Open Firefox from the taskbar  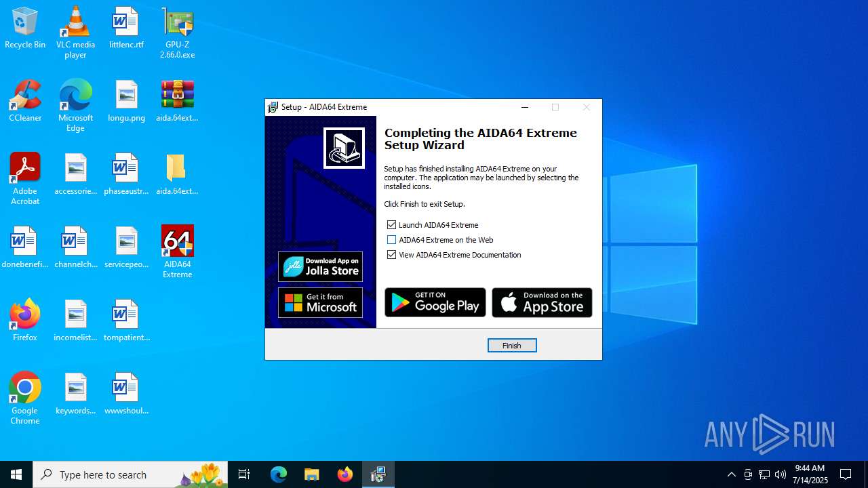pos(345,474)
